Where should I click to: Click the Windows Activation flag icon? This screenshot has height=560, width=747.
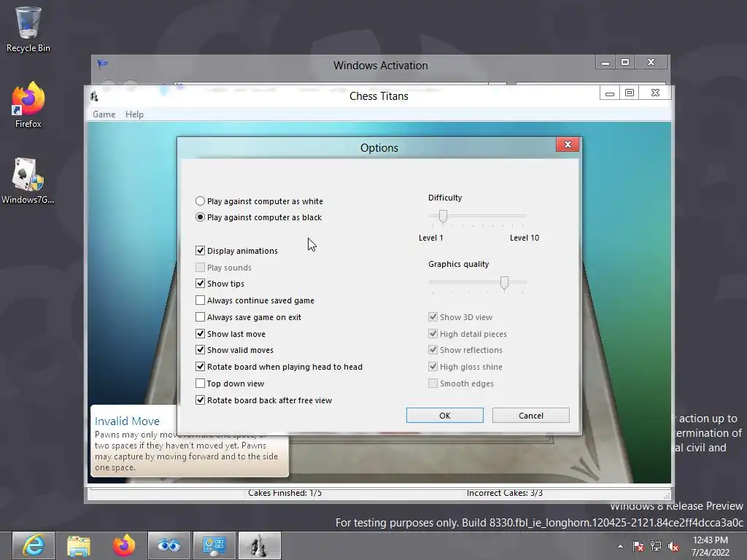(x=102, y=64)
